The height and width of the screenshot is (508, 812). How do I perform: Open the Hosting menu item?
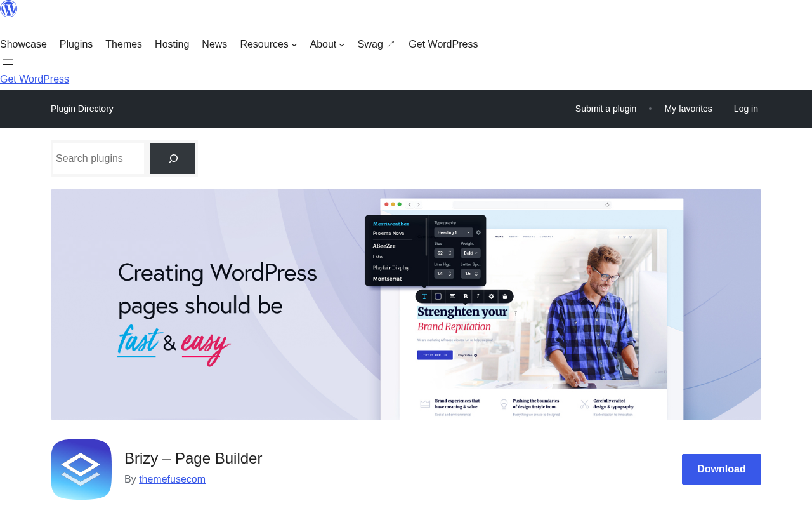point(172,44)
